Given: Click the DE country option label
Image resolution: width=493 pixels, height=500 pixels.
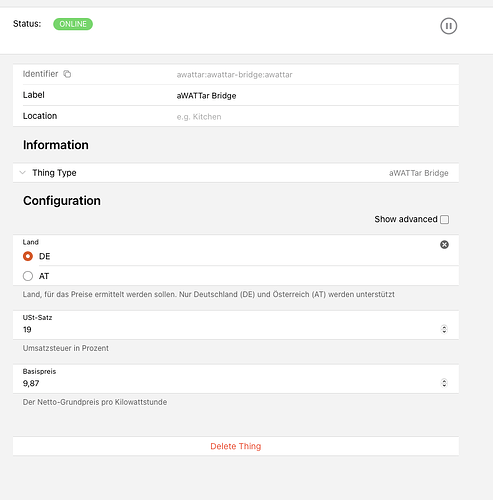Looking at the screenshot, I should pos(44,256).
